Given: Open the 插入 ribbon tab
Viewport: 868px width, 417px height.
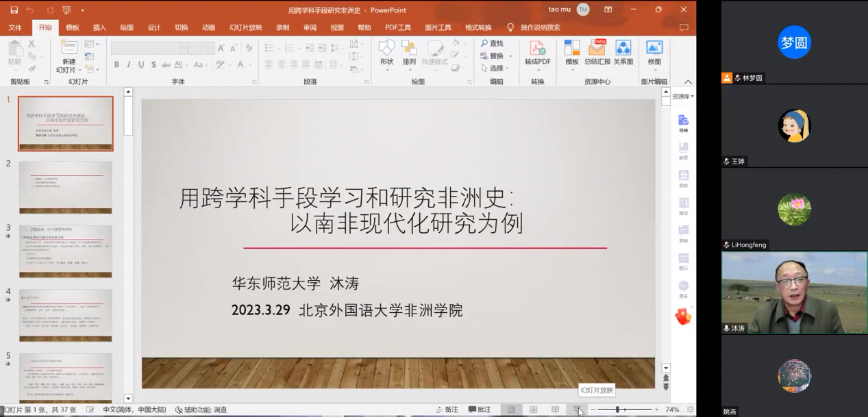Looking at the screenshot, I should coord(99,27).
